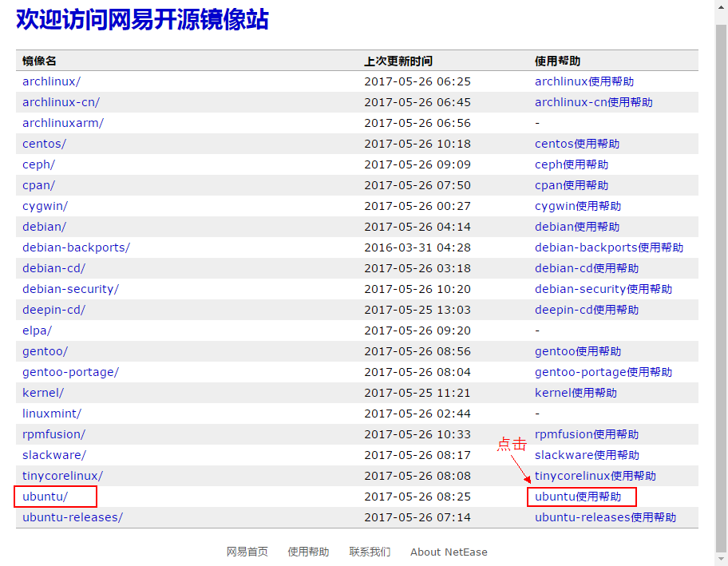Click the 镜像名 column header
Image resolution: width=728 pixels, height=566 pixels.
(x=39, y=61)
